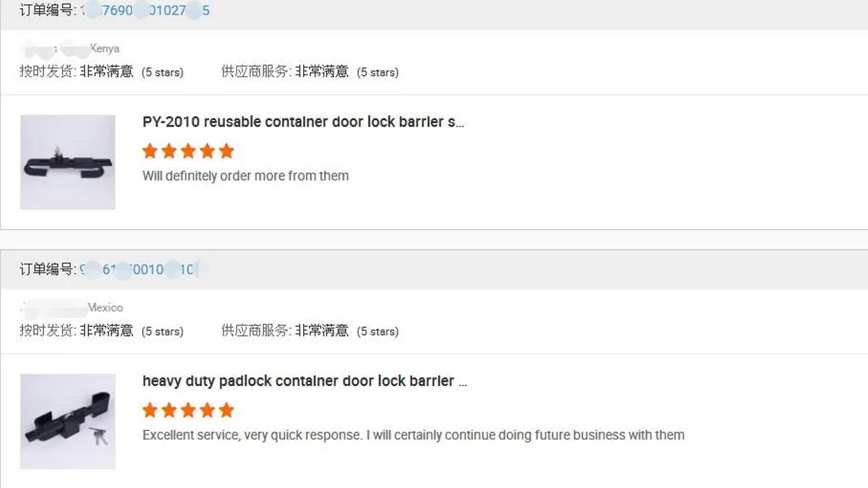Click the PY-2010 door lock product thumbnail

68,162
